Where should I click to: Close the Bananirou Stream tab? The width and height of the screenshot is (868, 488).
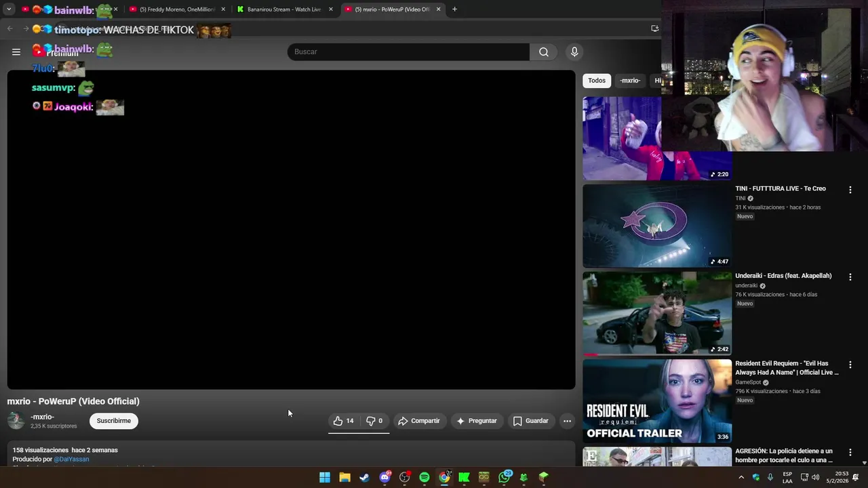(x=331, y=9)
